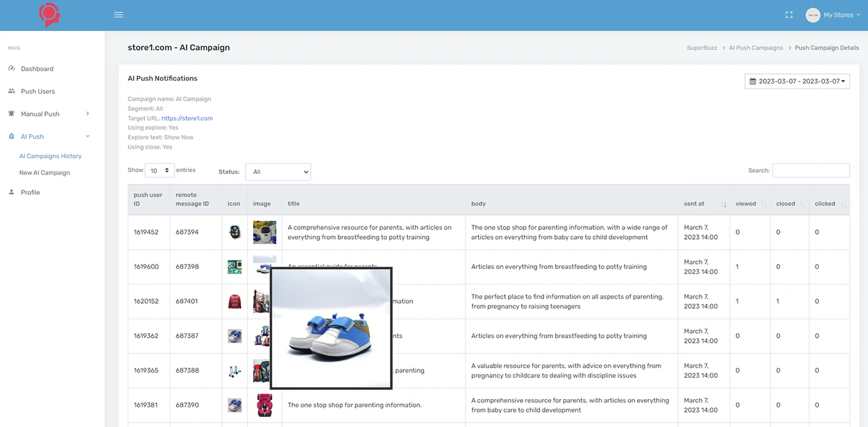This screenshot has height=427, width=868.
Task: Click title 'The one stop shop for parenting information.'
Action: coord(354,405)
